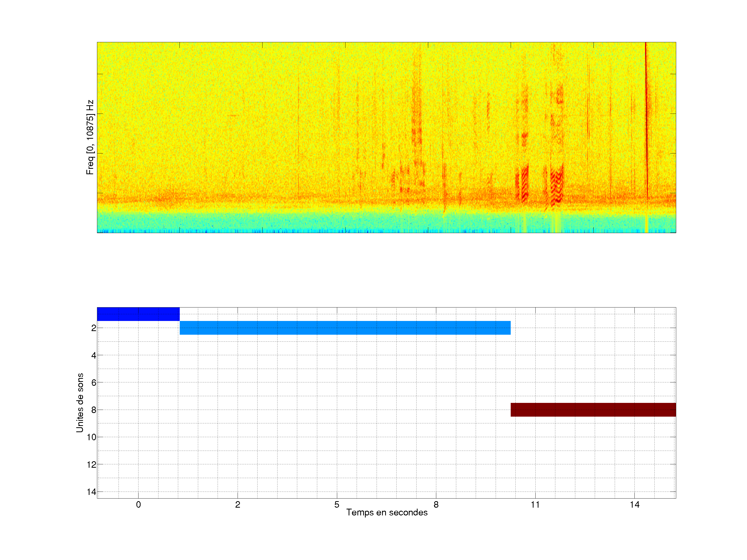Click the dark blue sound unit bar
The image size is (747, 560).
click(x=138, y=314)
